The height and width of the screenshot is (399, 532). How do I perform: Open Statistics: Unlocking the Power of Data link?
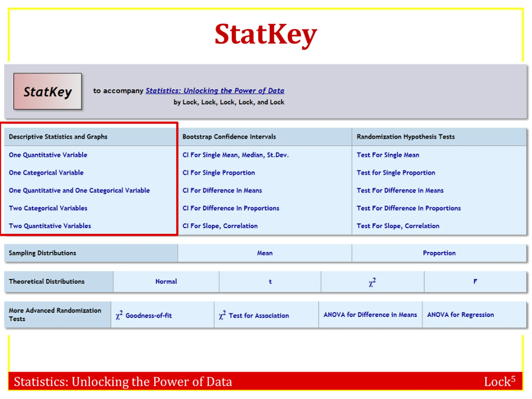214,91
